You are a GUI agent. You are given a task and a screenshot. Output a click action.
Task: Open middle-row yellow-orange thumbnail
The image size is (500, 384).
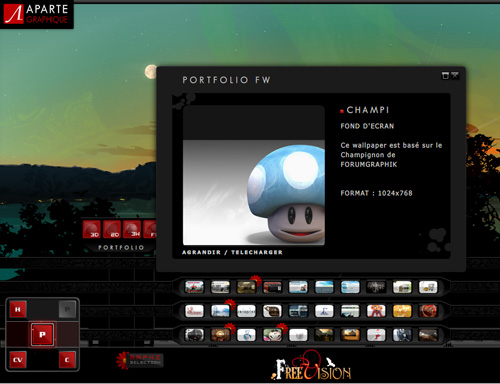(x=402, y=311)
